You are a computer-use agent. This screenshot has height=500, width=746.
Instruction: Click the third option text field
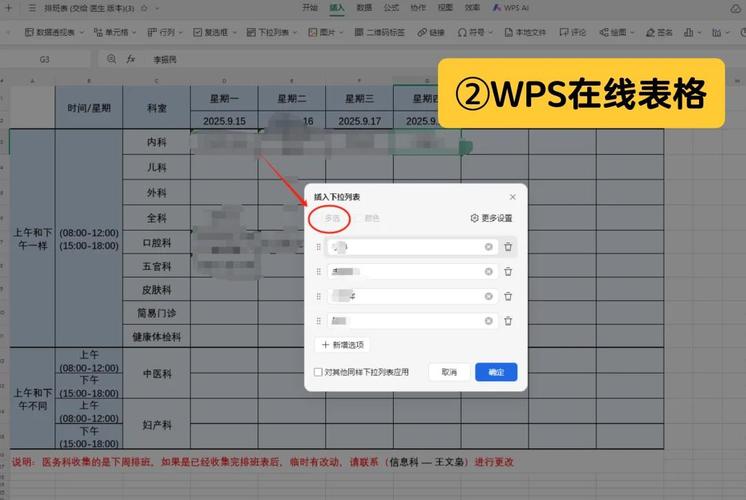(412, 296)
